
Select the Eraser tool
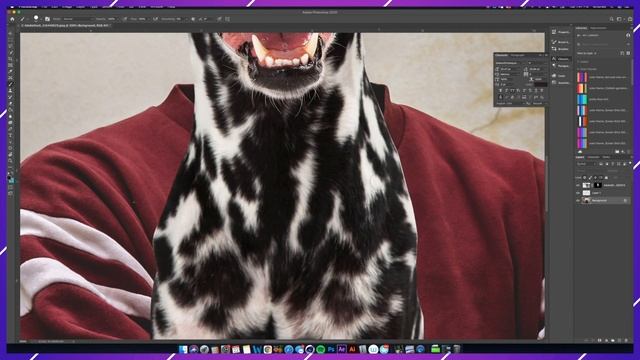click(11, 103)
